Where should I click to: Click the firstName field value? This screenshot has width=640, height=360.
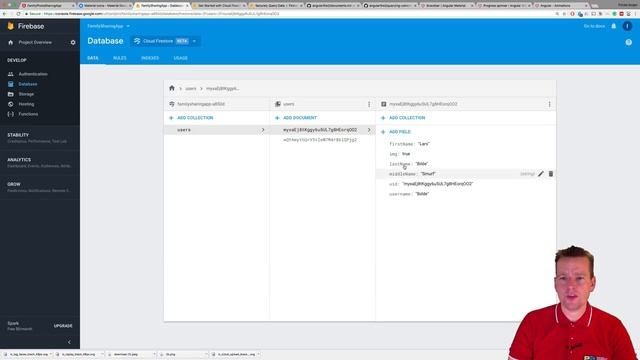pyautogui.click(x=424, y=144)
